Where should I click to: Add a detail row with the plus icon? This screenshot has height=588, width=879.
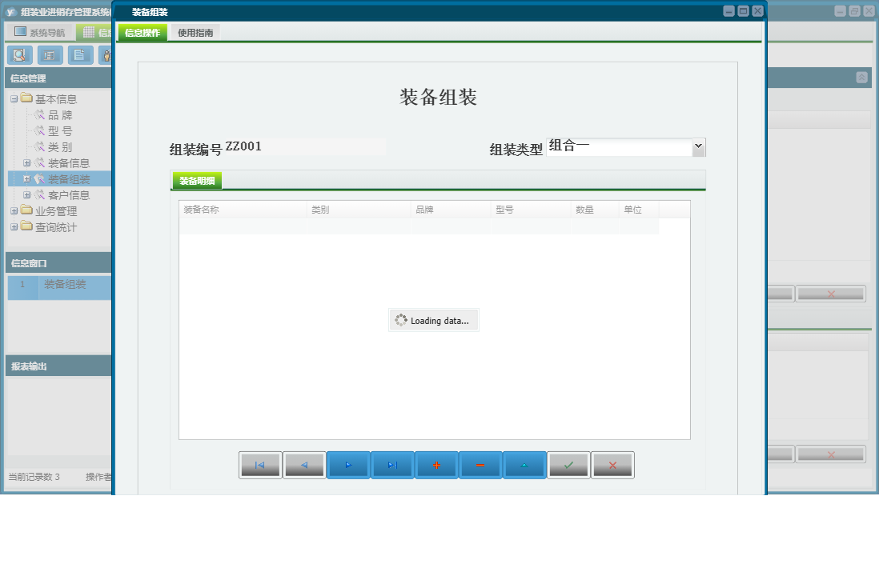point(436,464)
